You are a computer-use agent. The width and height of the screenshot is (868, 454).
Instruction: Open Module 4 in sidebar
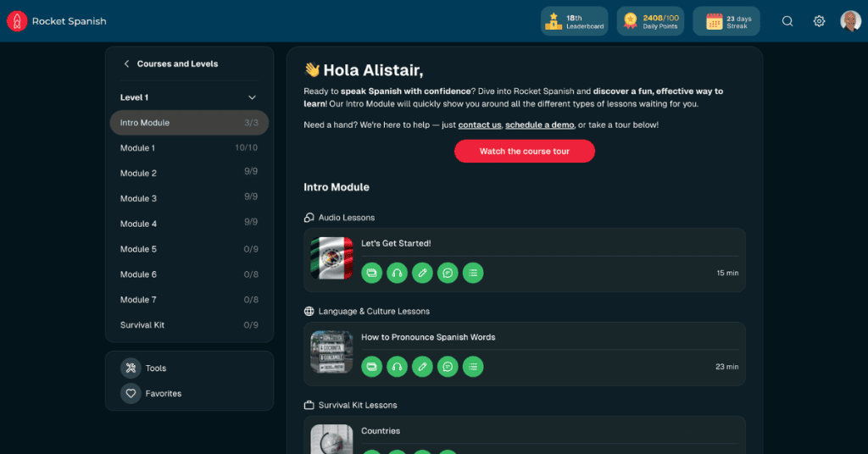189,224
